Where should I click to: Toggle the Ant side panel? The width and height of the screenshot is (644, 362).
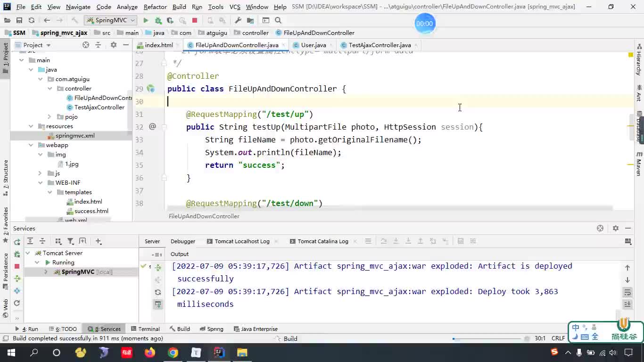[639, 93]
